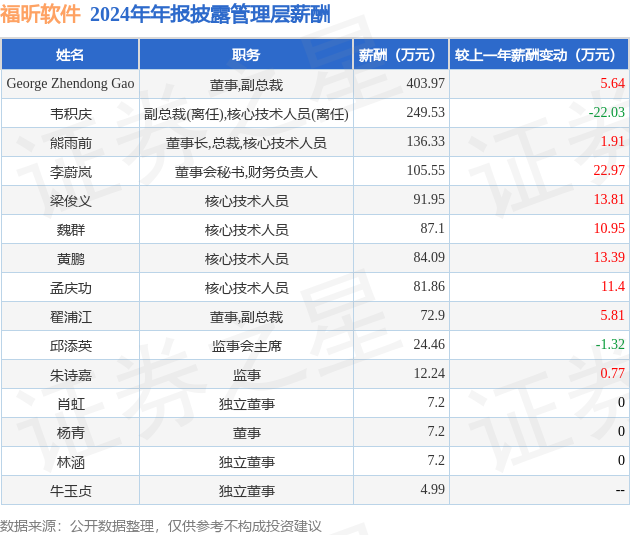
Task: Click the salary value 24.46
Action: coord(429,344)
